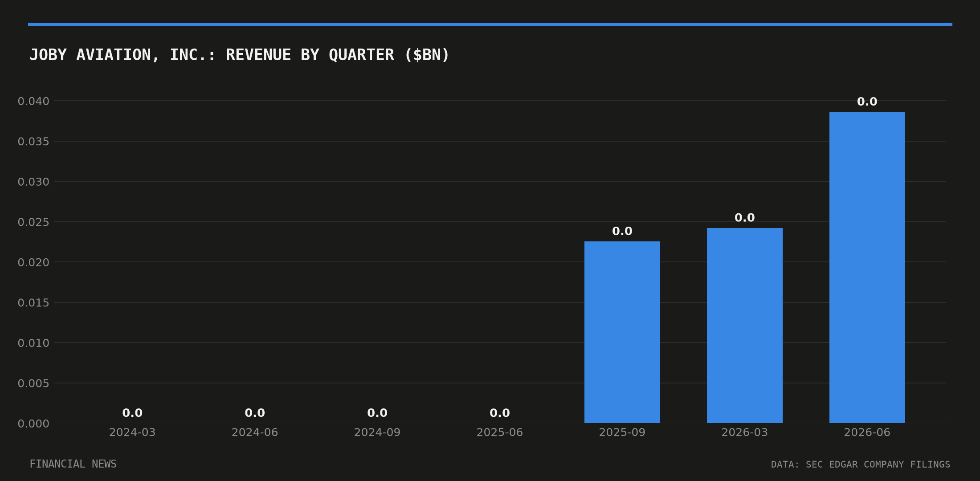Click the 2026-03 x-axis label
Image resolution: width=980 pixels, height=481 pixels.
point(744,432)
